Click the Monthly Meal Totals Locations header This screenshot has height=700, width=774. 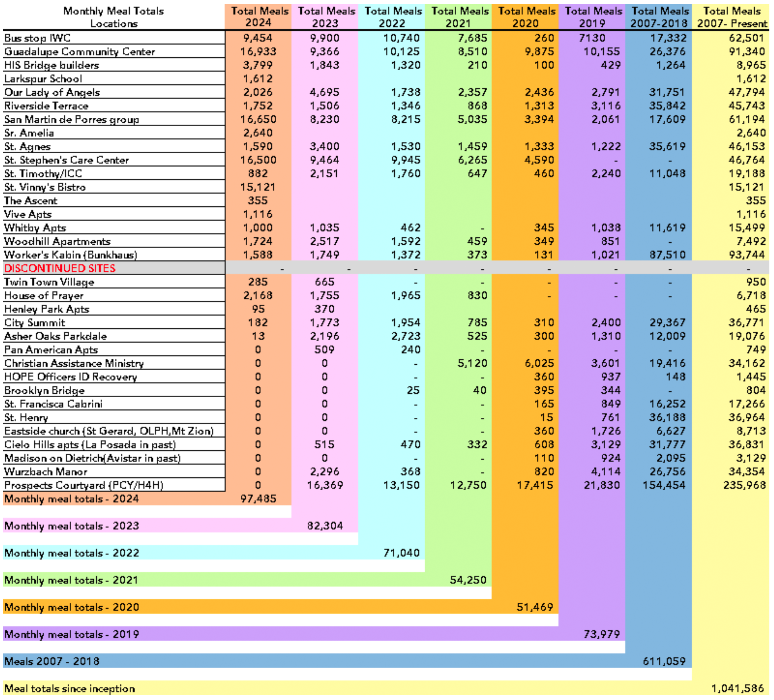click(x=113, y=17)
